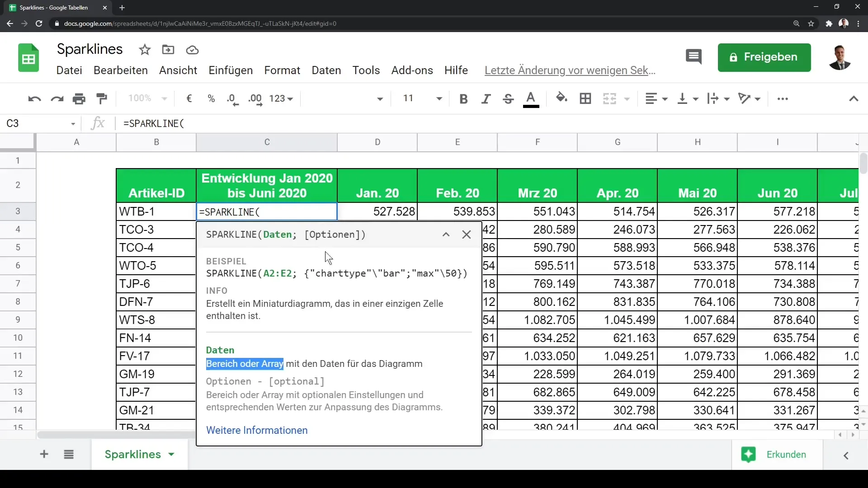The width and height of the screenshot is (868, 488).
Task: Open the Daten menu
Action: pos(326,70)
